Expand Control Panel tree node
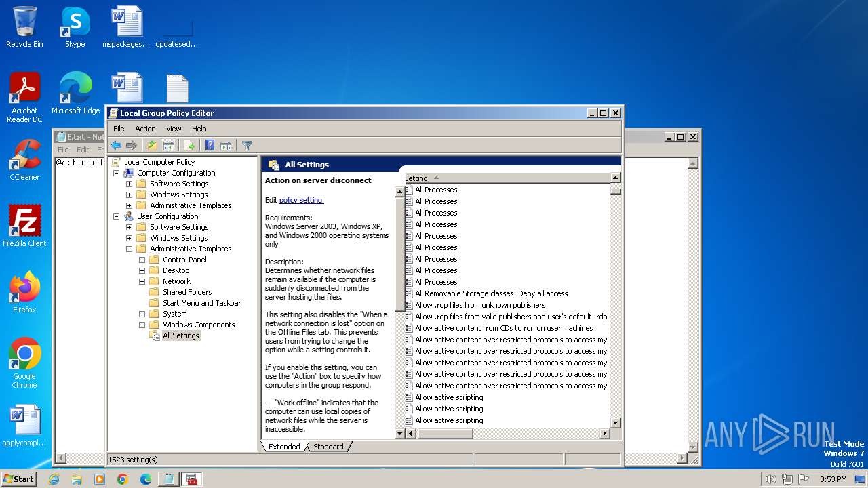 click(142, 260)
